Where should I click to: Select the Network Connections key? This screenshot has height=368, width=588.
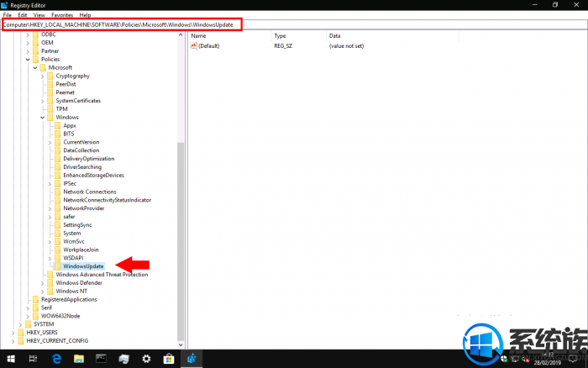pyautogui.click(x=90, y=192)
